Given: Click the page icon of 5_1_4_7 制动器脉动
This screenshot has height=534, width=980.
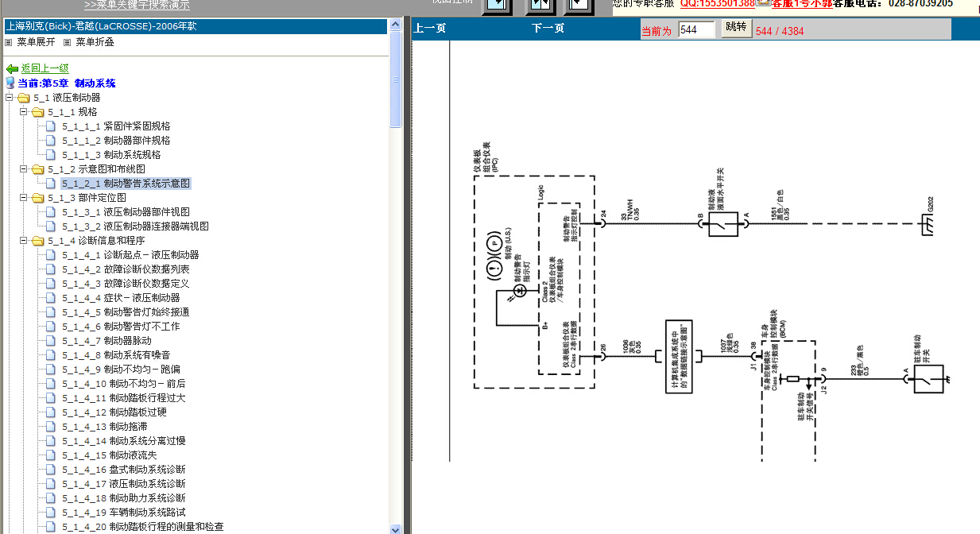Looking at the screenshot, I should tap(52, 341).
